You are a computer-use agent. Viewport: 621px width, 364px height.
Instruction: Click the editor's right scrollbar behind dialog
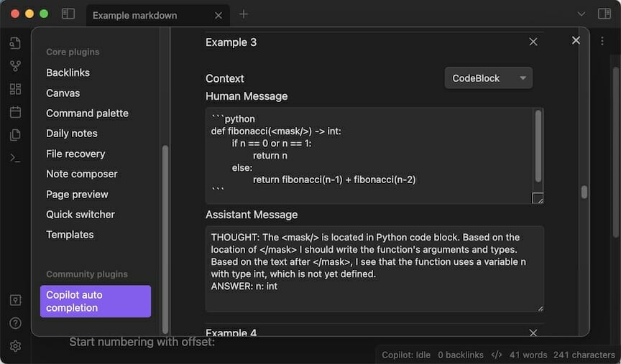615,152
